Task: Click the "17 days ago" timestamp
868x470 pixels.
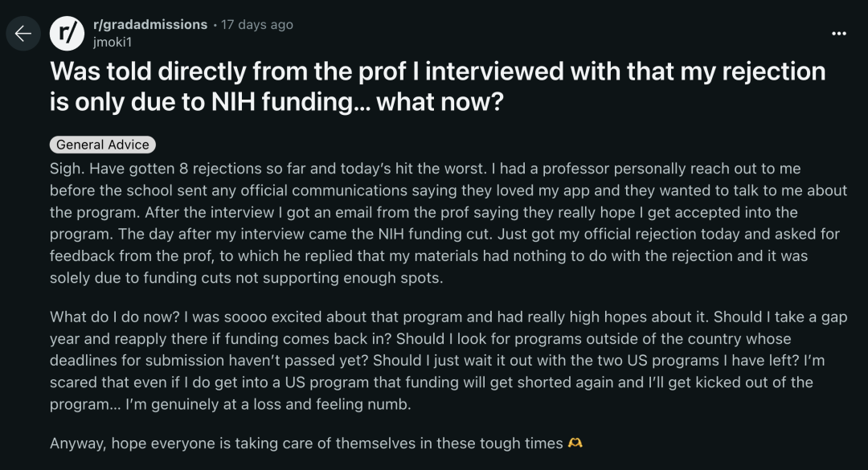Action: [x=257, y=24]
